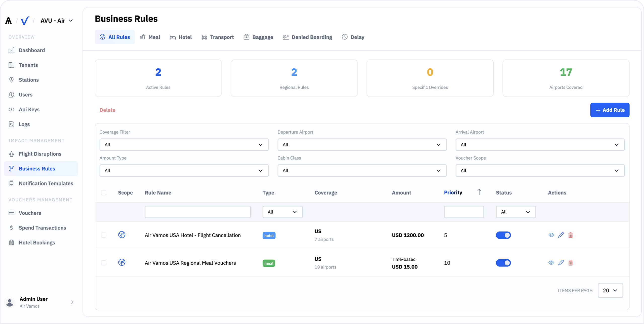
Task: Open Notification Templates in the sidebar
Action: point(46,183)
